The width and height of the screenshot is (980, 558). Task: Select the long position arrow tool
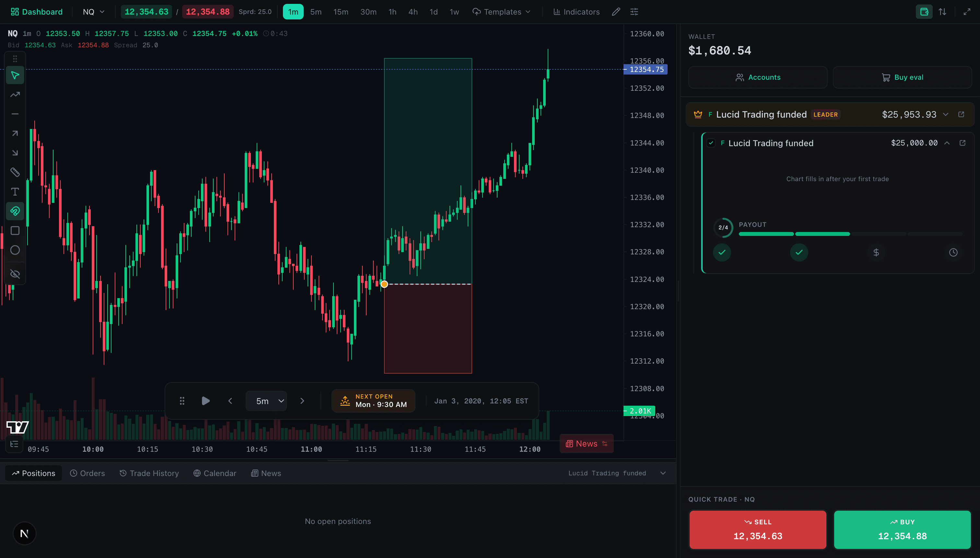15,134
